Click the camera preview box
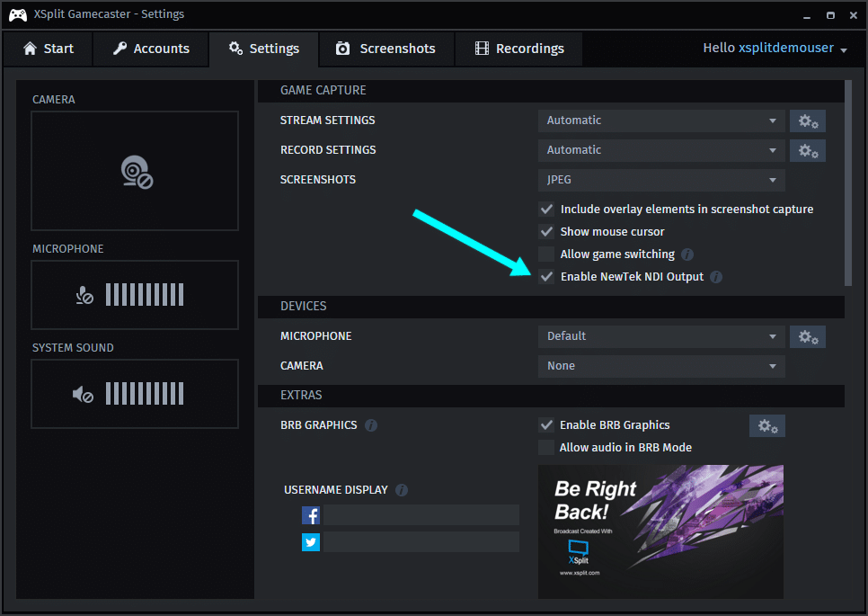The image size is (868, 616). [135, 171]
